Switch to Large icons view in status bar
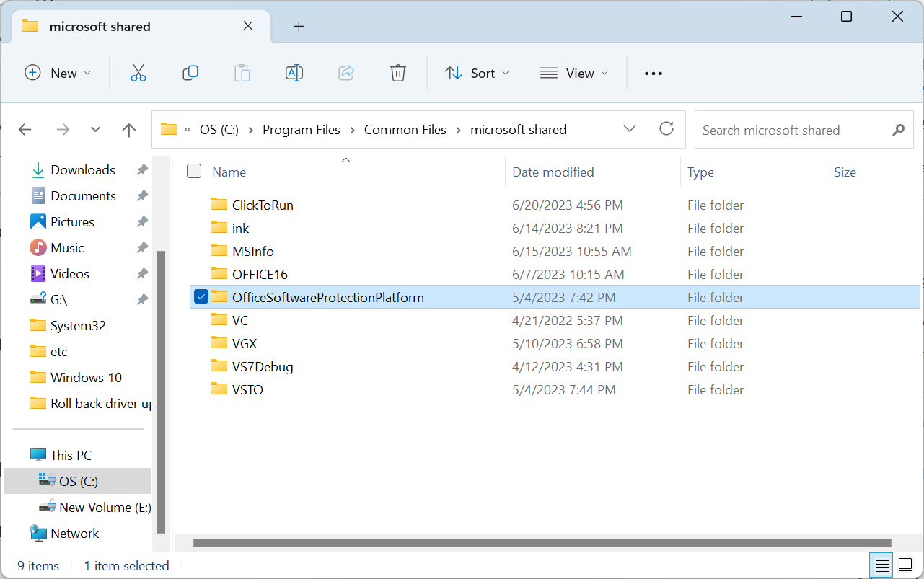Screen dimensions: 924x579 [x=905, y=565]
